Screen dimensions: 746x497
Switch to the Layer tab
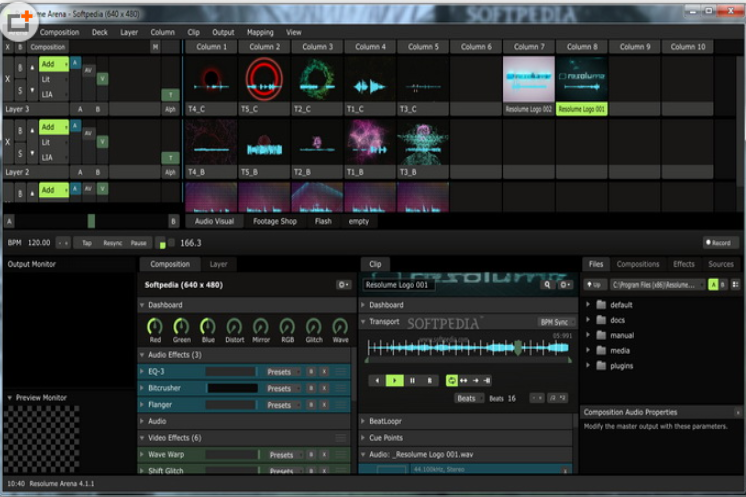pyautogui.click(x=218, y=264)
